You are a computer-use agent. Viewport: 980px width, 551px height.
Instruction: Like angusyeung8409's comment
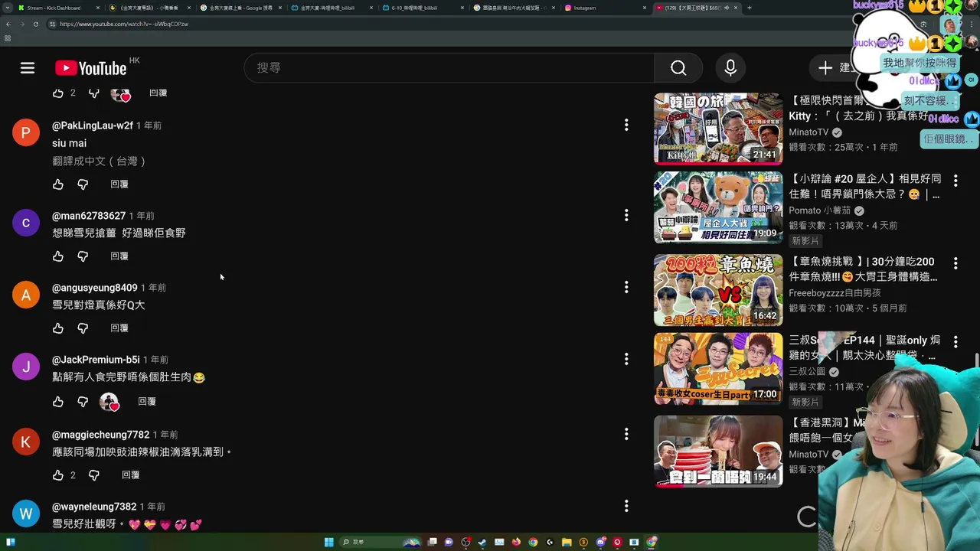[58, 328]
